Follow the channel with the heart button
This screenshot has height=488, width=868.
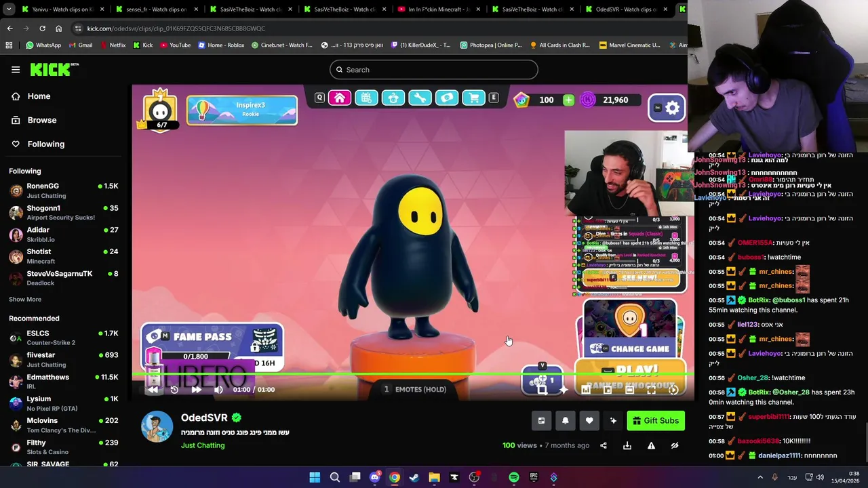tap(589, 421)
